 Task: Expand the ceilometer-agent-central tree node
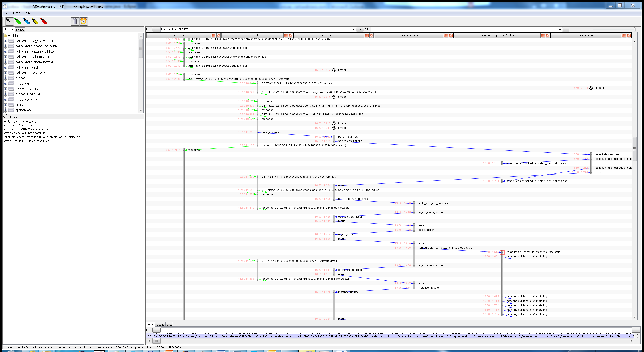(x=6, y=41)
